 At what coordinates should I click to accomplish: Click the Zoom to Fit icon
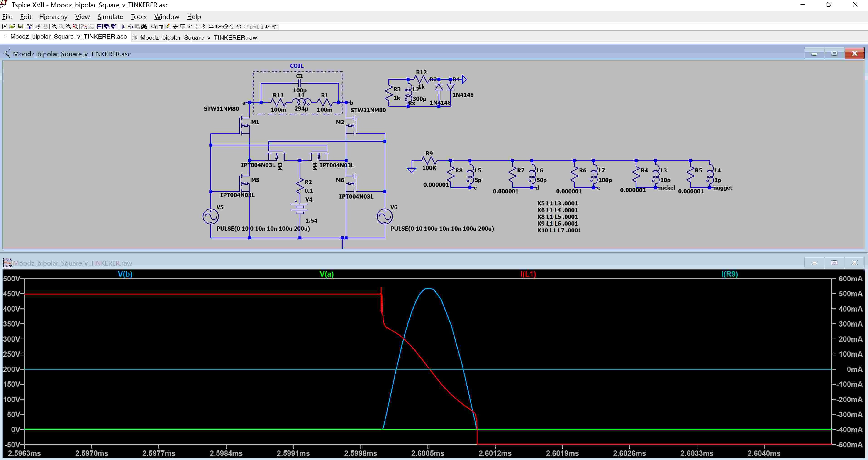75,26
